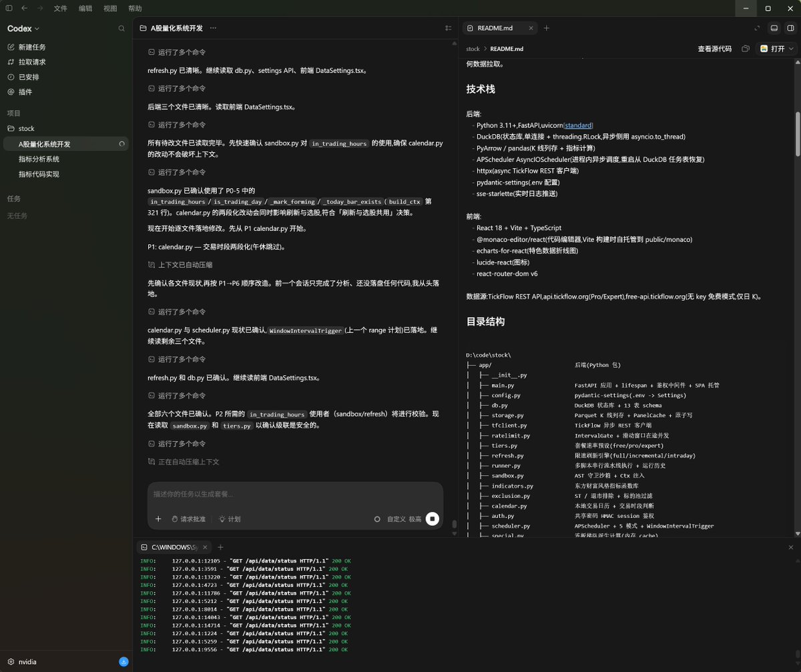Open the 视图 menu

click(x=110, y=9)
